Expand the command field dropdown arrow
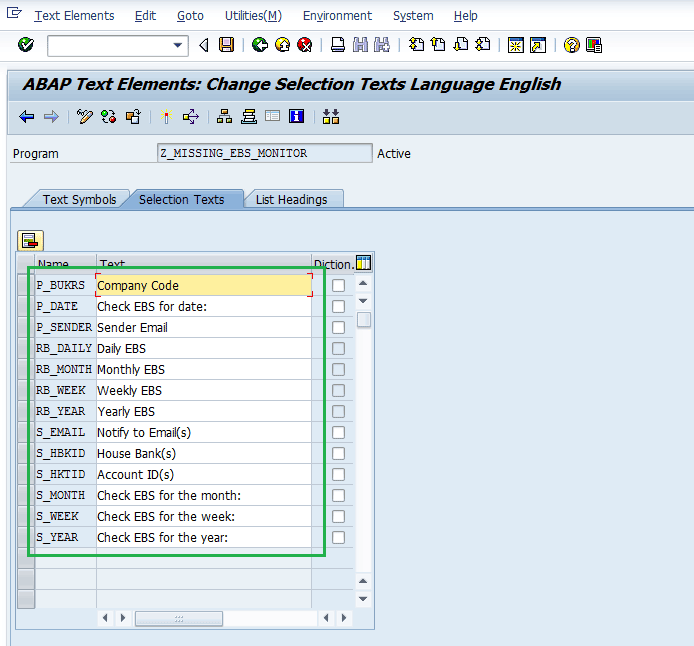 point(178,45)
